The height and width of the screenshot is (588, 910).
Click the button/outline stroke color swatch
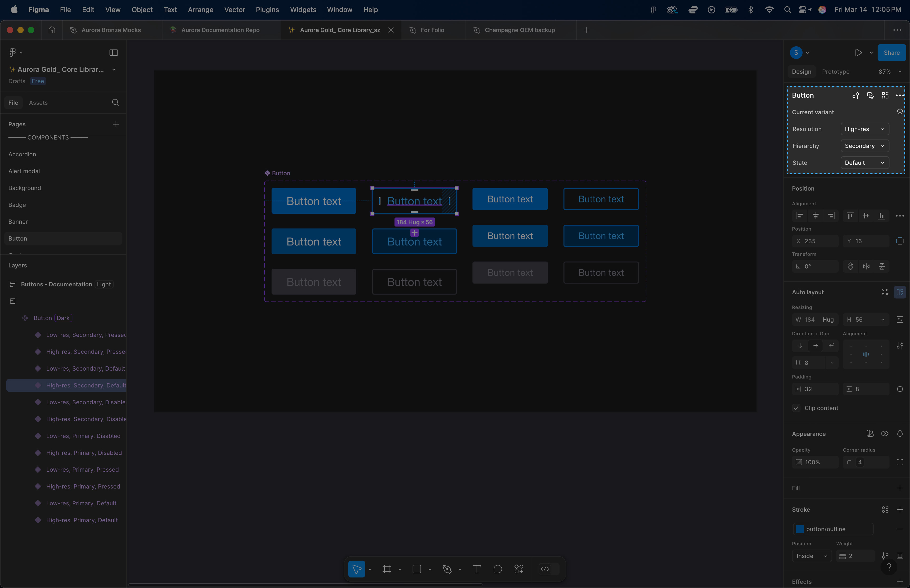click(800, 529)
